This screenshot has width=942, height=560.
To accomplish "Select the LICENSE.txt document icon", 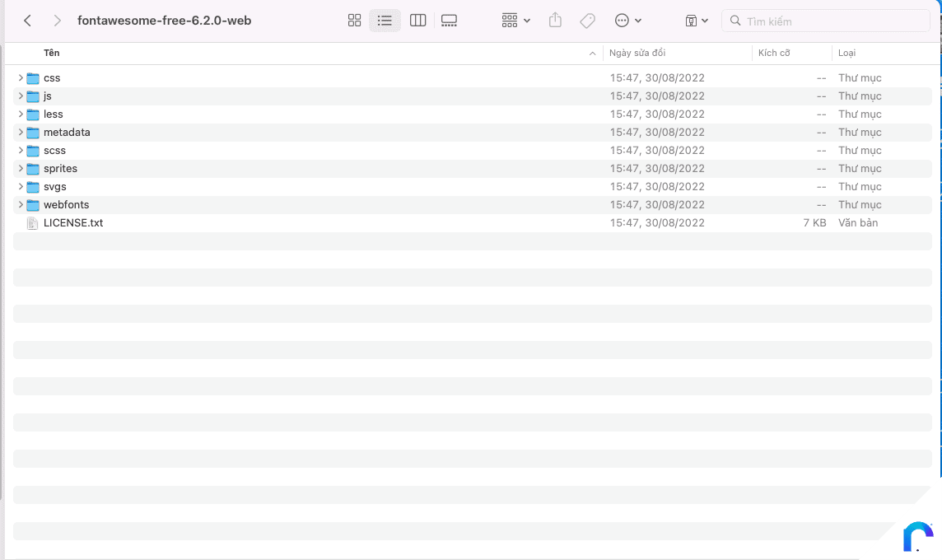I will [x=32, y=223].
